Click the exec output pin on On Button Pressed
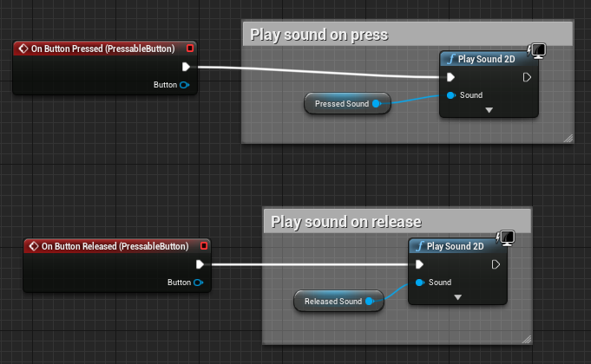This screenshot has width=591, height=364. coord(187,67)
